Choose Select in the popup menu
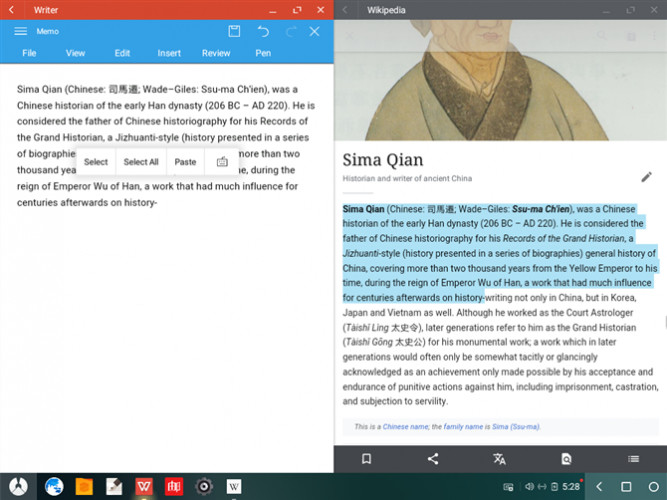Viewport: 667px width, 500px height. coord(96,162)
